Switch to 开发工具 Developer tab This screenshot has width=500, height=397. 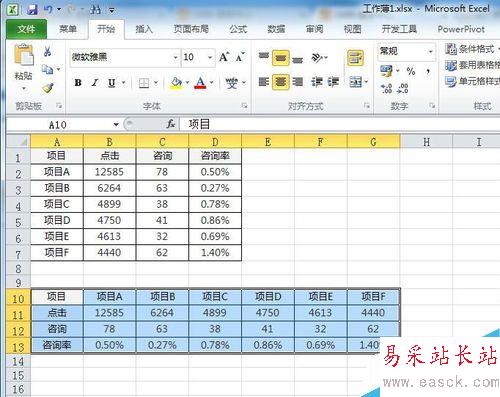click(399, 29)
